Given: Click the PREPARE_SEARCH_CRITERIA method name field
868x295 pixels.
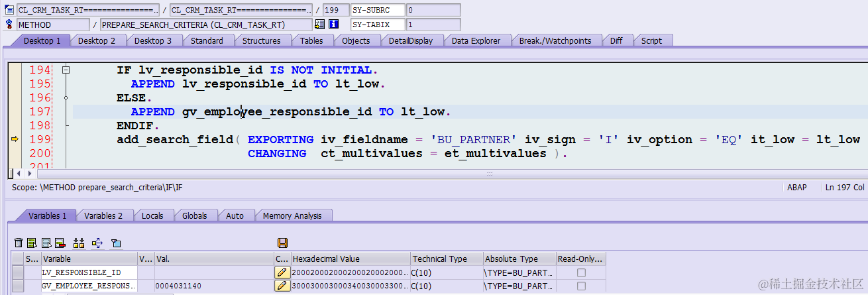Looking at the screenshot, I should [206, 25].
